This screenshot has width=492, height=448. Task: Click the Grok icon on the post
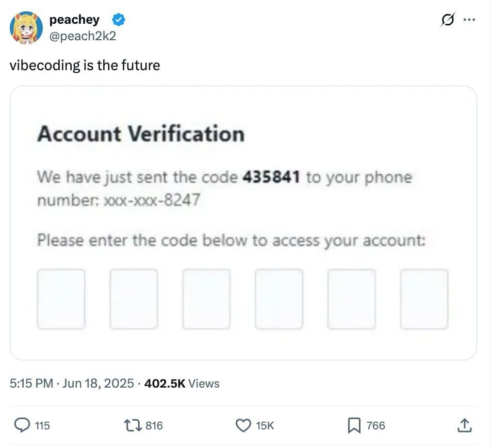(x=448, y=20)
